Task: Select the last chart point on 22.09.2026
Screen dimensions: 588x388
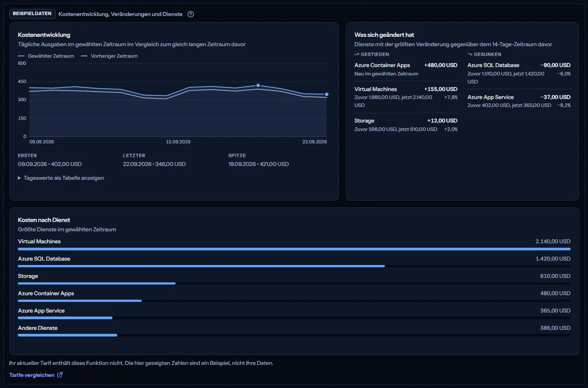Action: tap(327, 94)
